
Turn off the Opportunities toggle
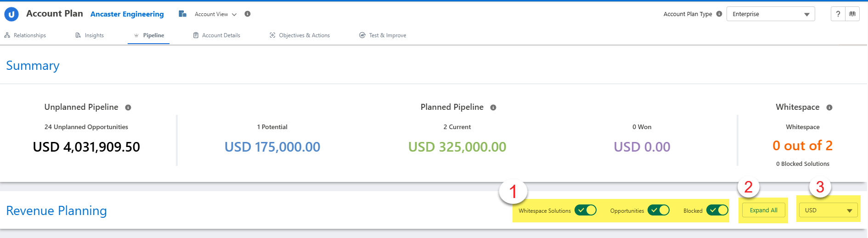[659, 210]
